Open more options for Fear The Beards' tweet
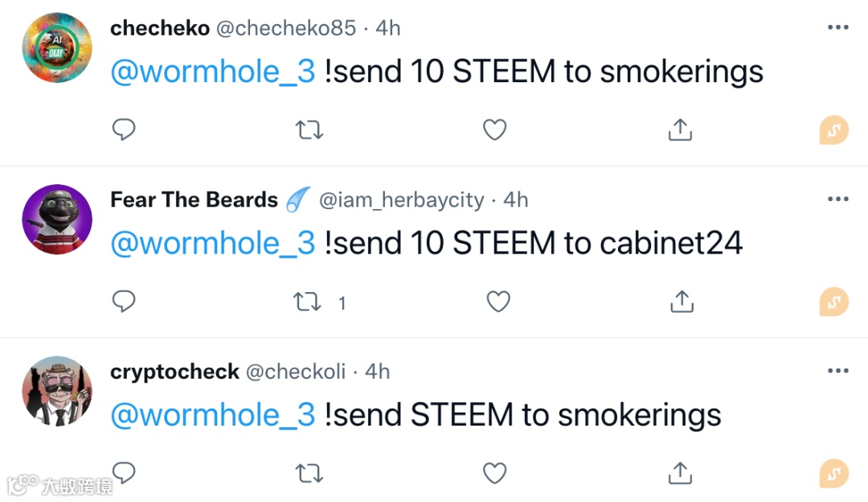868x502 pixels. 837,200
